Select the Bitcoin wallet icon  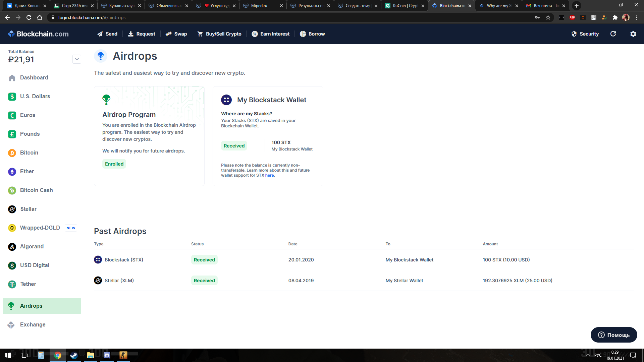point(12,153)
